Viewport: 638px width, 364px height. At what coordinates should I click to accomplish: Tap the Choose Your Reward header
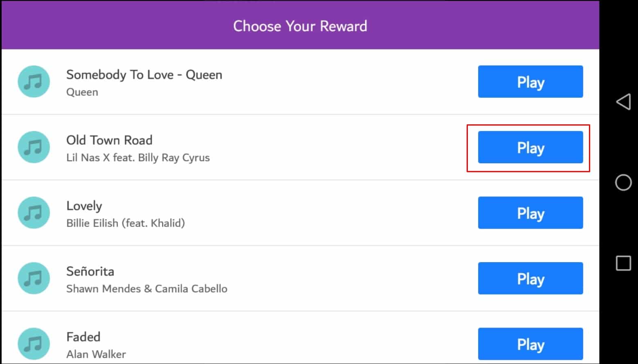pyautogui.click(x=300, y=26)
